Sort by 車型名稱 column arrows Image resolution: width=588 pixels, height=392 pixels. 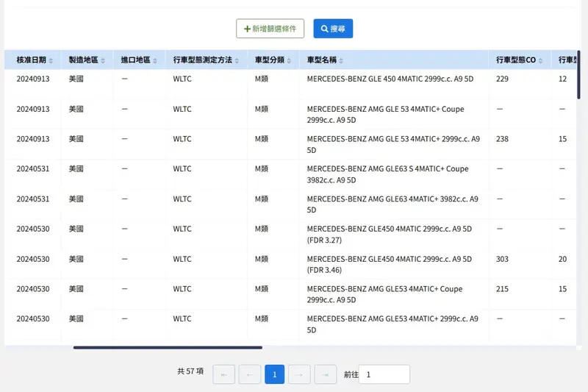point(341,60)
